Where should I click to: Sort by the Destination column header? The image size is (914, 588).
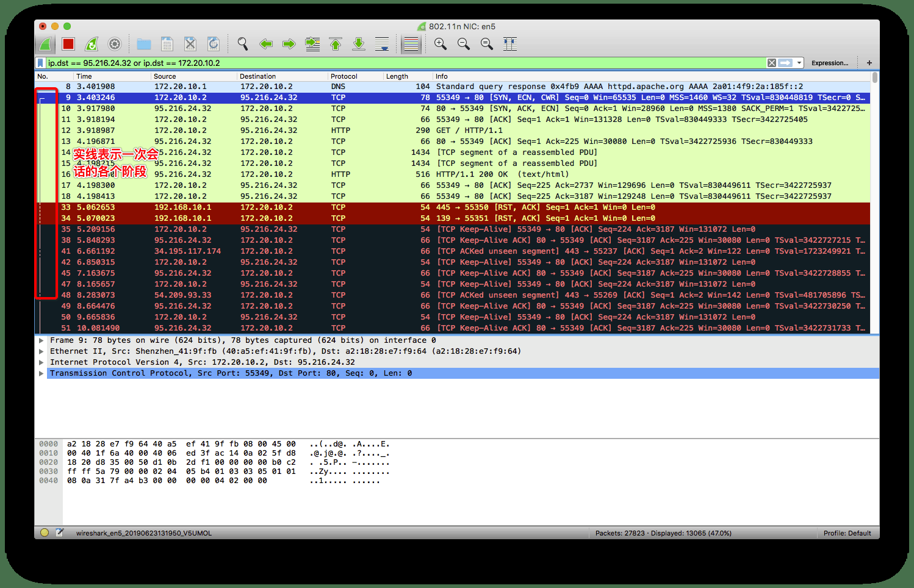(282, 76)
